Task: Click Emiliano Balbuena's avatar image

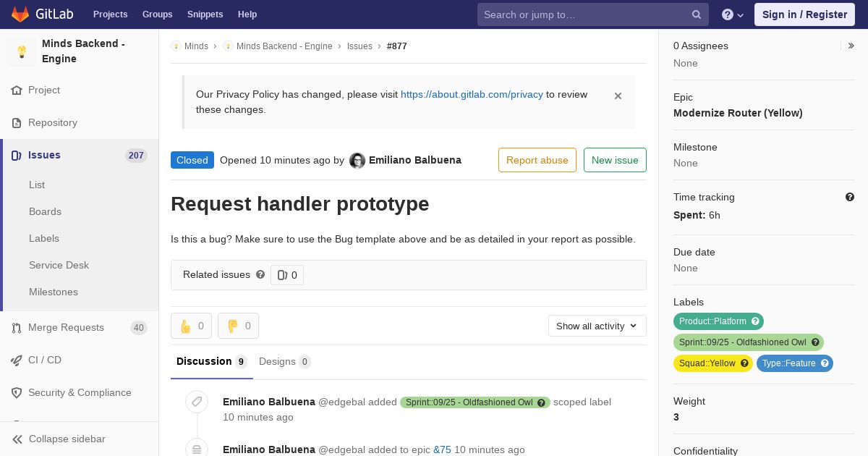Action: point(357,161)
